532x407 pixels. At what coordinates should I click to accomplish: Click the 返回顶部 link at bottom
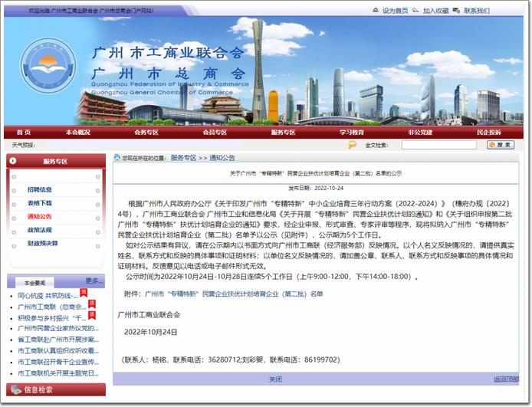coord(505,379)
